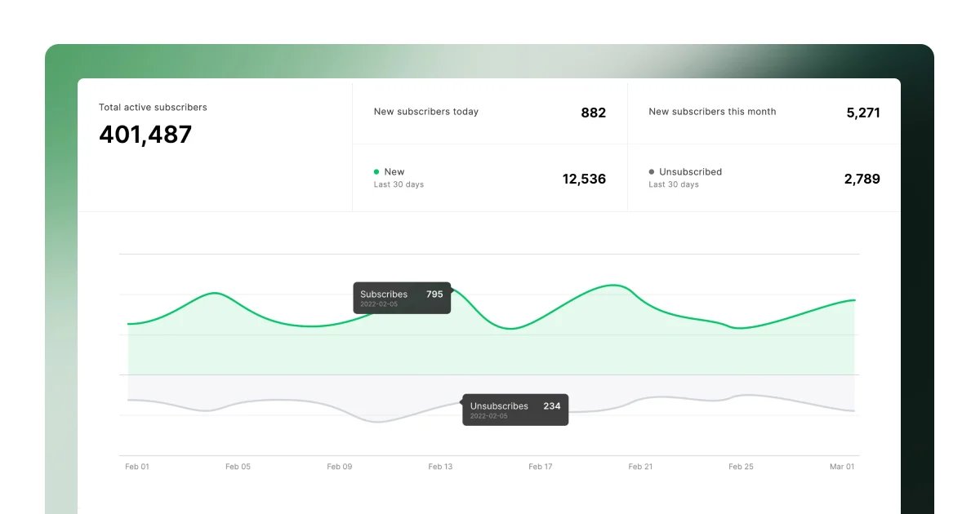Click the Mar 01 axis label
980x514 pixels.
(842, 467)
